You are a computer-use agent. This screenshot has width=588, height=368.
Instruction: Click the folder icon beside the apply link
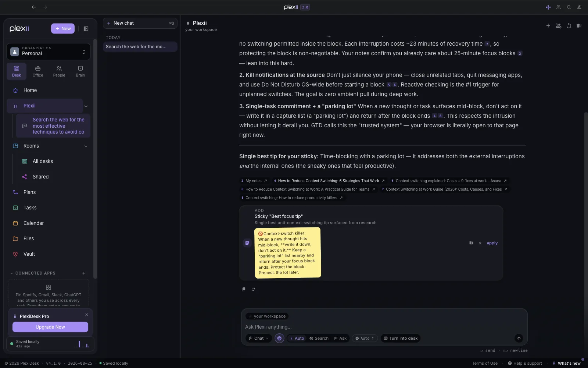click(x=472, y=243)
